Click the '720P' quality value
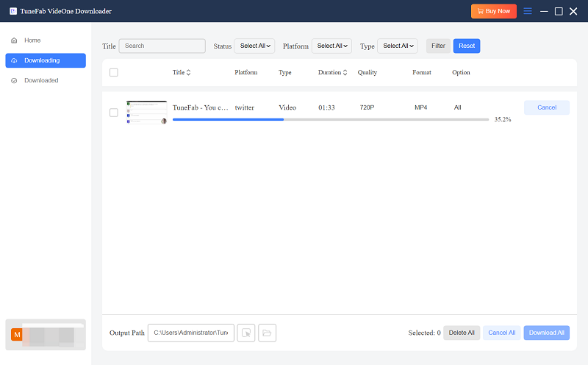This screenshot has width=588, height=365. coord(367,107)
